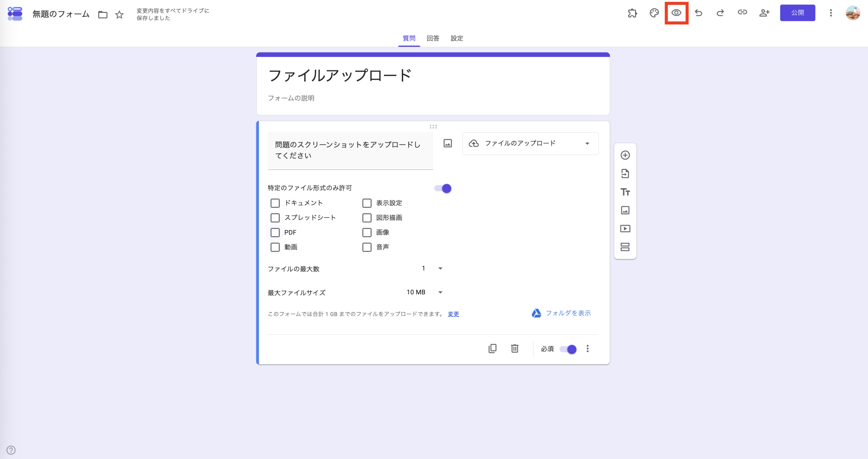Screen dimensions: 868x459
Task: Click the 変更内容をすべてドライブに保存しました status text
Action: [173, 14]
